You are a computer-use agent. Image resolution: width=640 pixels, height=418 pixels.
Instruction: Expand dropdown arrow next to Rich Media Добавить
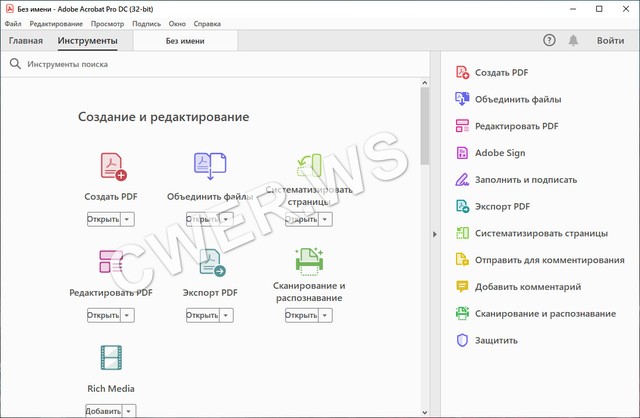(130, 410)
